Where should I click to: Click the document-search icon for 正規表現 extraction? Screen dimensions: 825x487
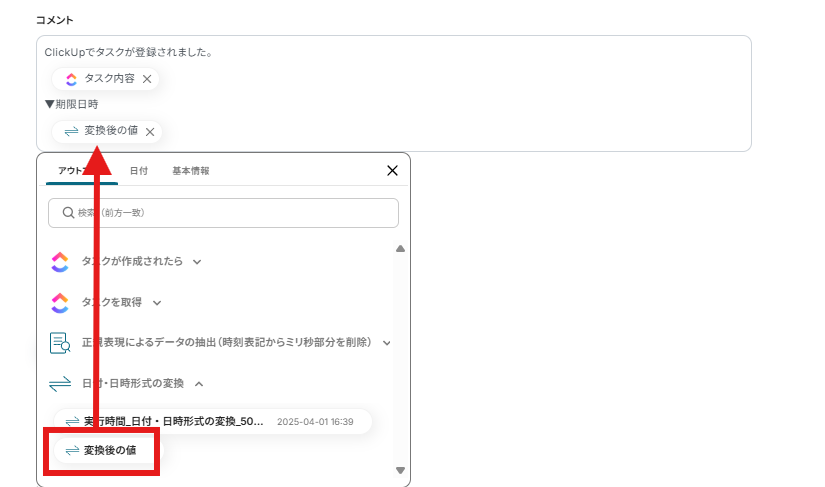(x=60, y=343)
